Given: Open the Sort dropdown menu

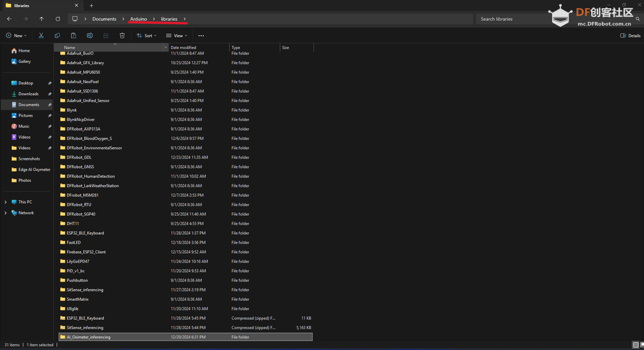Looking at the screenshot, I should click(147, 36).
